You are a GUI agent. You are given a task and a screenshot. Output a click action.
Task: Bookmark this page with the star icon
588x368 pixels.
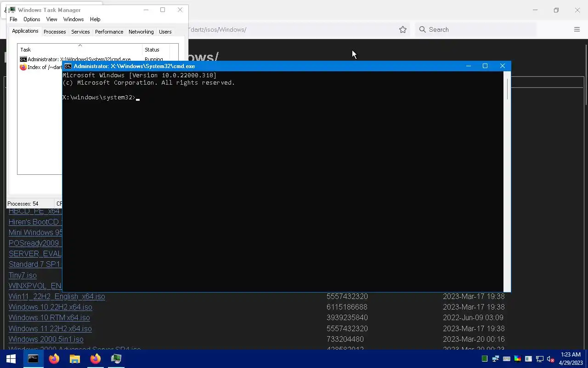pyautogui.click(x=403, y=29)
